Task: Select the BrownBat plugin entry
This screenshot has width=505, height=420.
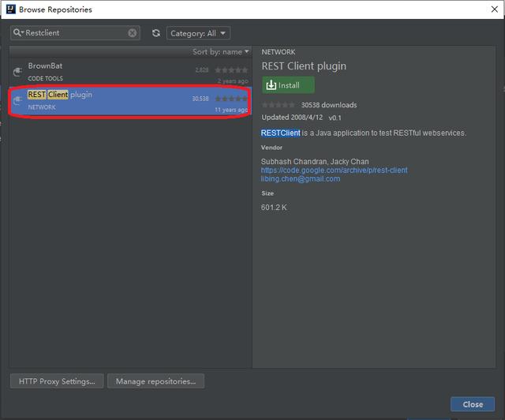Action: click(x=110, y=72)
